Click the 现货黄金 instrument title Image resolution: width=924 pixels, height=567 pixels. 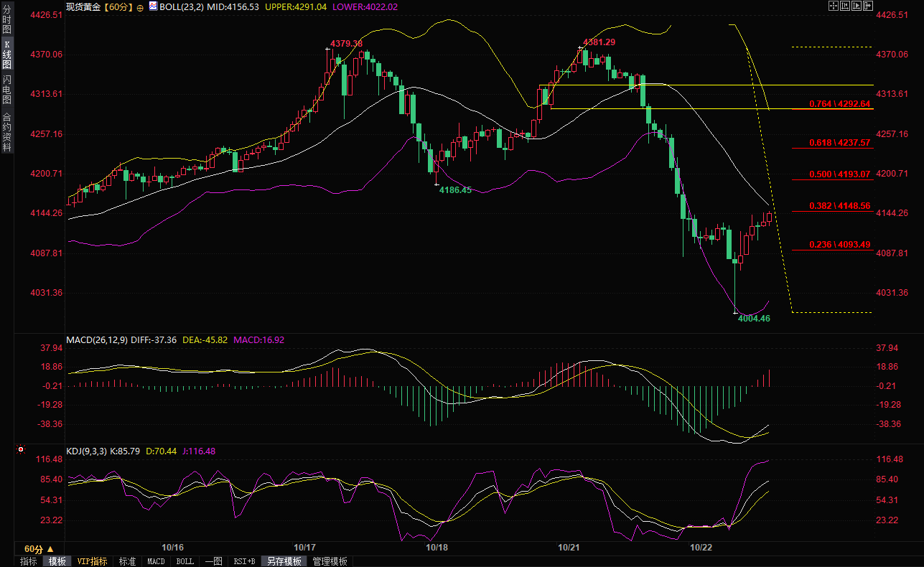[83, 6]
